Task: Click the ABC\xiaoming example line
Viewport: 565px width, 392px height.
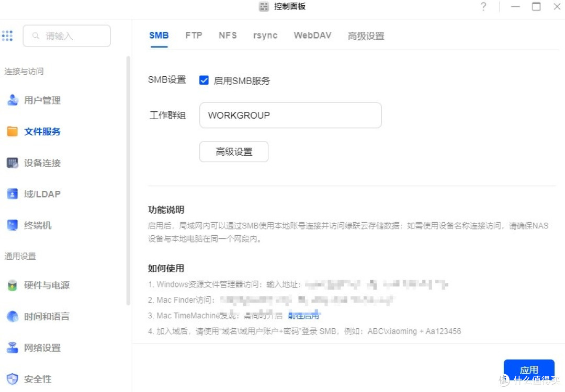Action: pos(304,331)
